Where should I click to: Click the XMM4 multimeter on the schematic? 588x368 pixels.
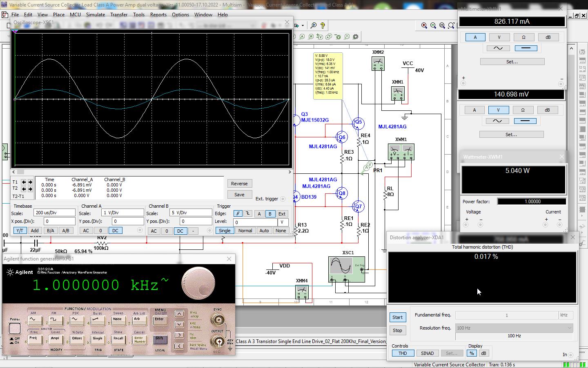tap(302, 292)
